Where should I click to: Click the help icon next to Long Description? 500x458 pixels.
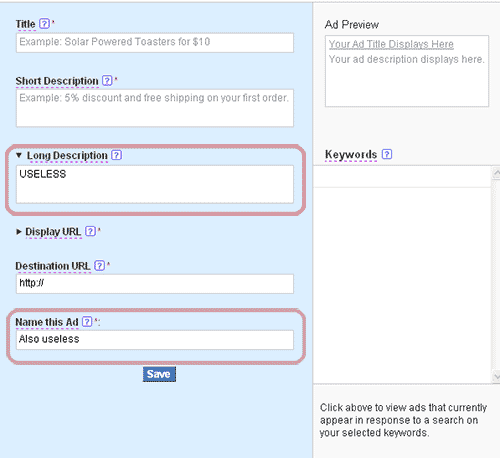(116, 155)
